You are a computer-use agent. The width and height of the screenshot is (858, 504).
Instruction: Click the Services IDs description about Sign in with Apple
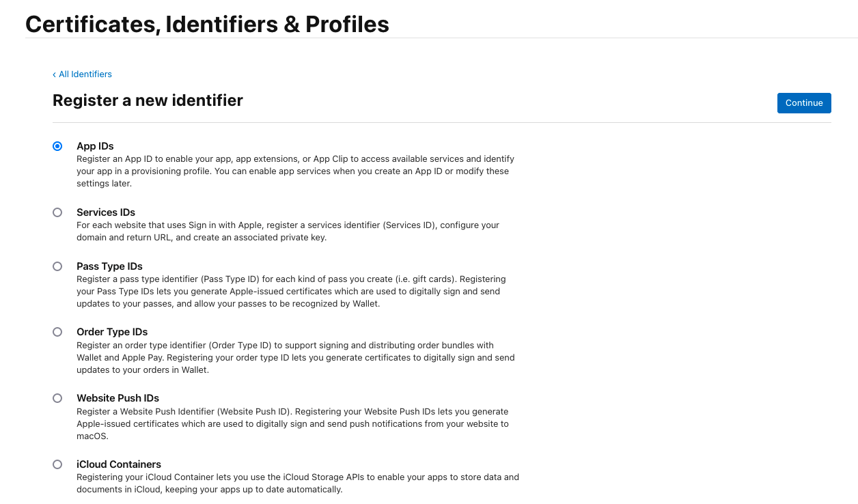(x=288, y=231)
